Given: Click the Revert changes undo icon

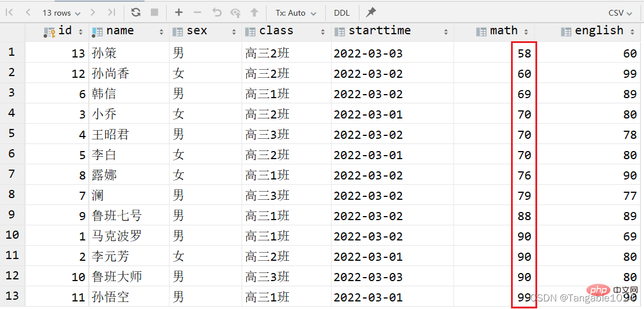Looking at the screenshot, I should [x=217, y=12].
